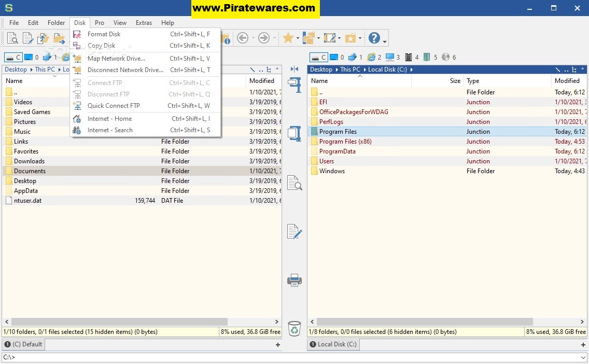This screenshot has width=589, height=364.
Task: Click the Copy files toolbar icon
Action: coord(43,38)
